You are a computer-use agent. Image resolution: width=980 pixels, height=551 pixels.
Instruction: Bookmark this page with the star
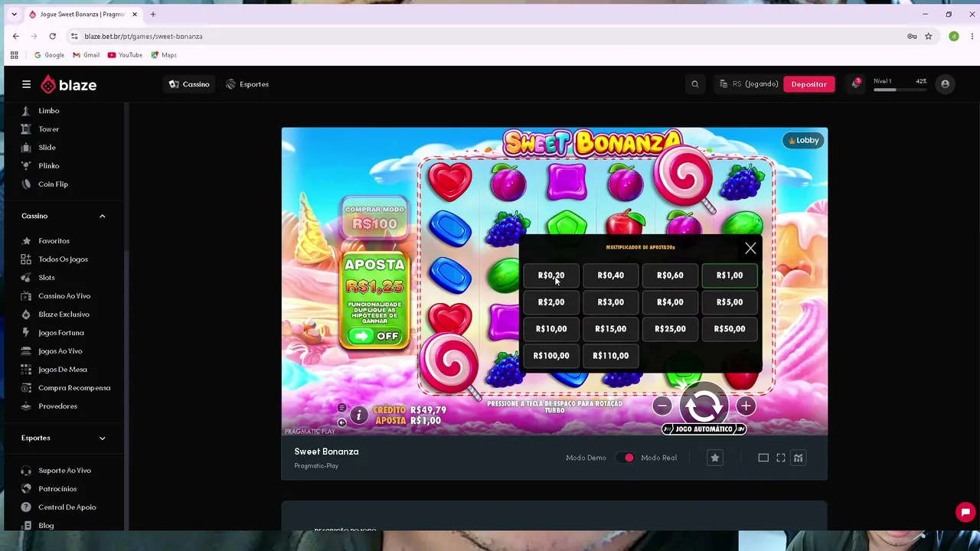[929, 36]
